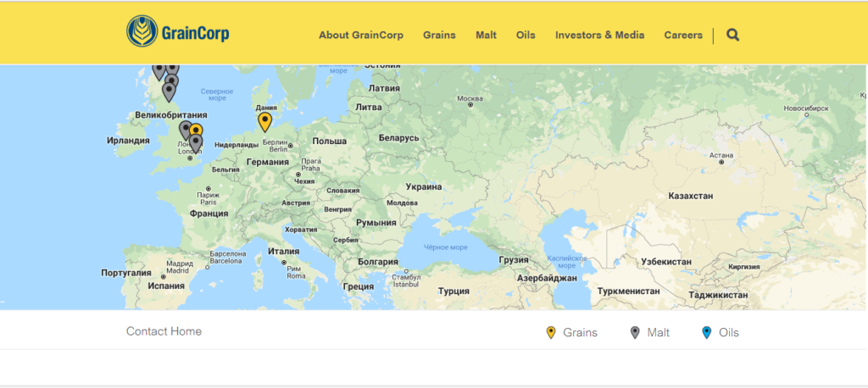Click the Литва label on the map
Screen dimensions: 868x388
point(368,107)
